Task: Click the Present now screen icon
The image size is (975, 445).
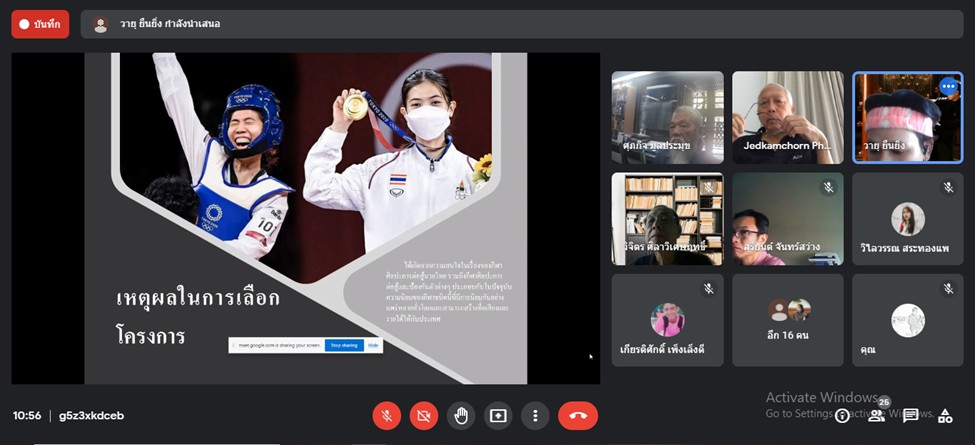Action: pyautogui.click(x=497, y=415)
